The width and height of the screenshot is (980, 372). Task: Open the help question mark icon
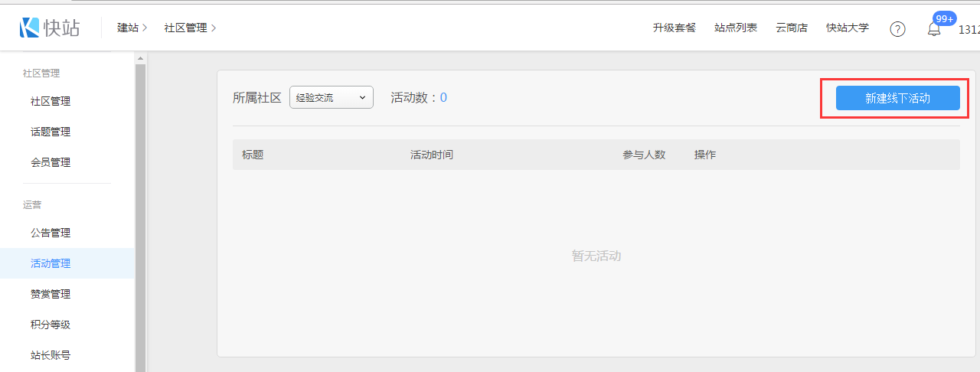[x=897, y=29]
